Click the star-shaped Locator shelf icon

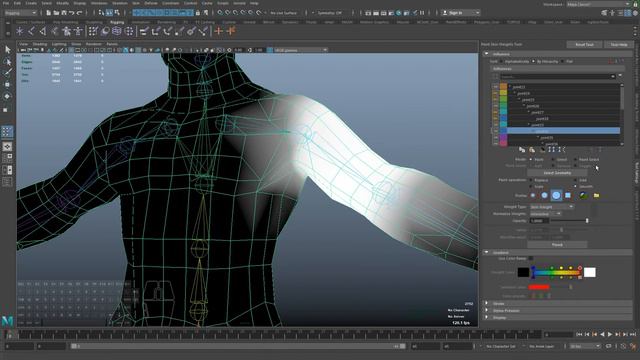click(x=20, y=31)
